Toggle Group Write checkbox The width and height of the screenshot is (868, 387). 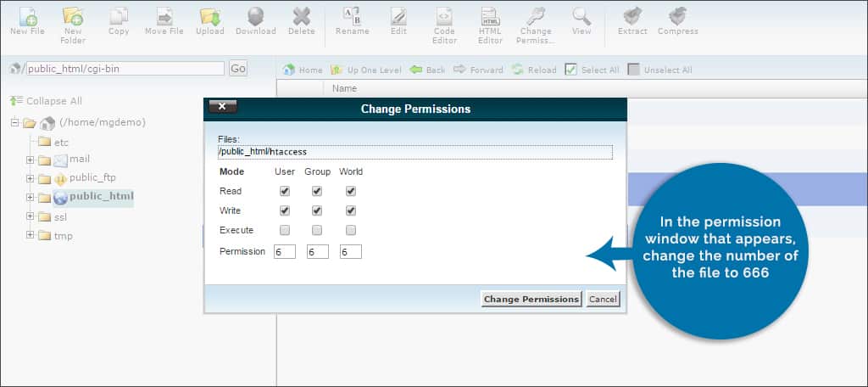click(x=317, y=210)
